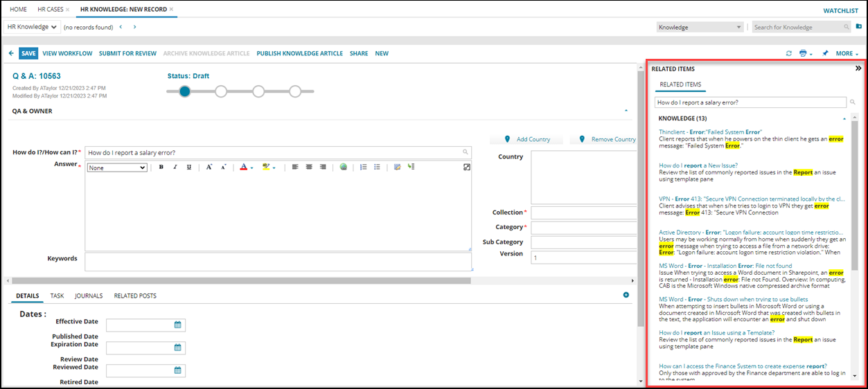Screen dimensions: 868x389
Task: Open Expiration Date calendar picker
Action: point(177,347)
